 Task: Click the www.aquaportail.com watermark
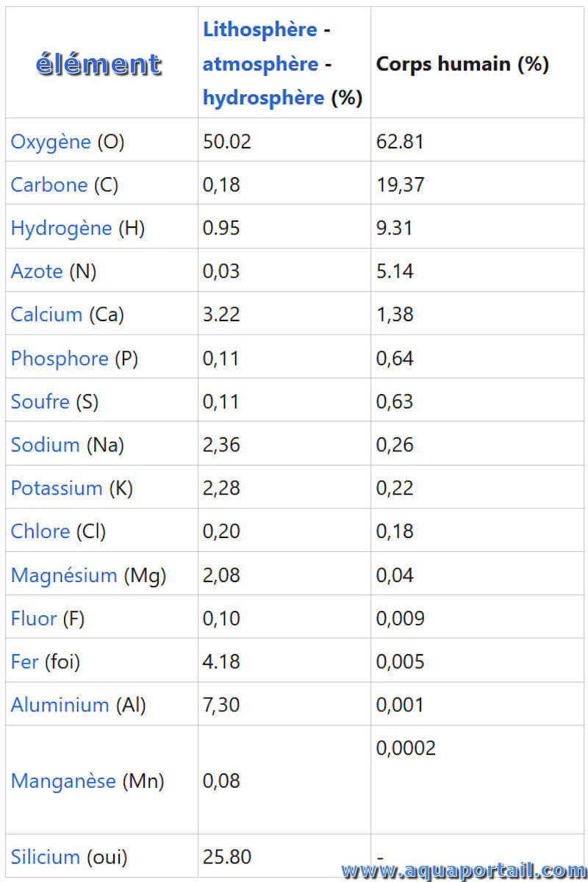pyautogui.click(x=465, y=870)
